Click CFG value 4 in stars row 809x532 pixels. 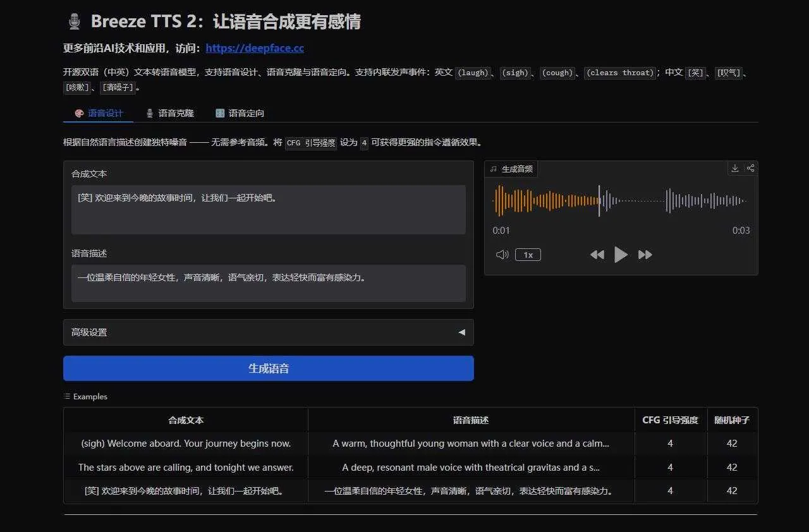tap(670, 468)
